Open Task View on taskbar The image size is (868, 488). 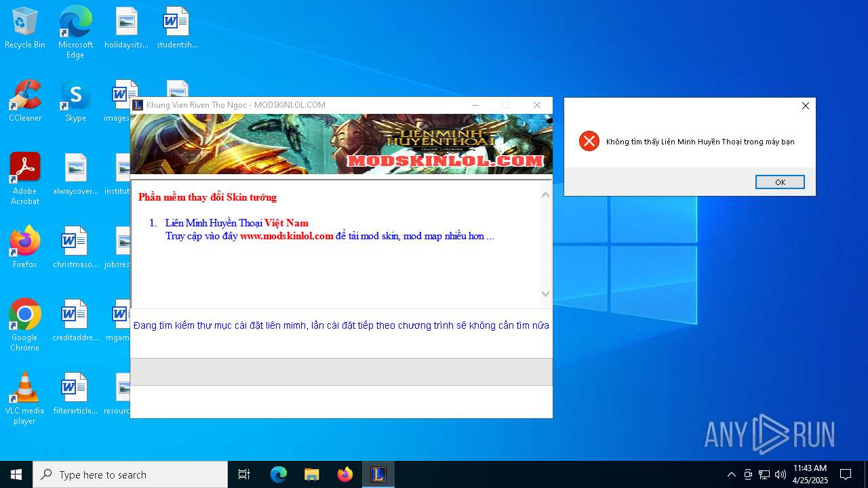[x=244, y=474]
